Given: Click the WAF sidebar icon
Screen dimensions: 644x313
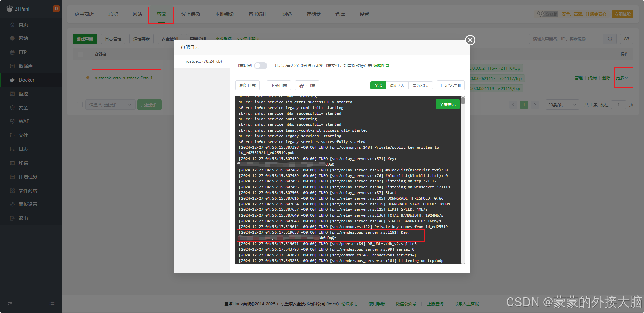Looking at the screenshot, I should [x=12, y=121].
